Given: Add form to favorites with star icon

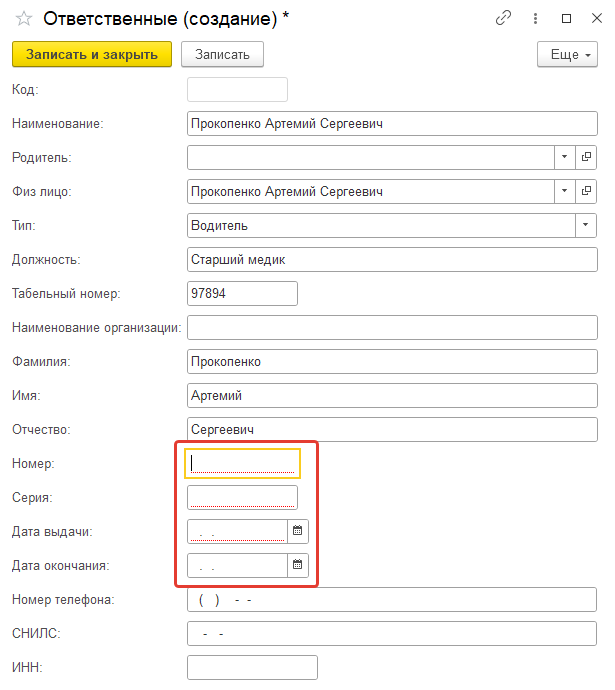Looking at the screenshot, I should click(x=24, y=18).
